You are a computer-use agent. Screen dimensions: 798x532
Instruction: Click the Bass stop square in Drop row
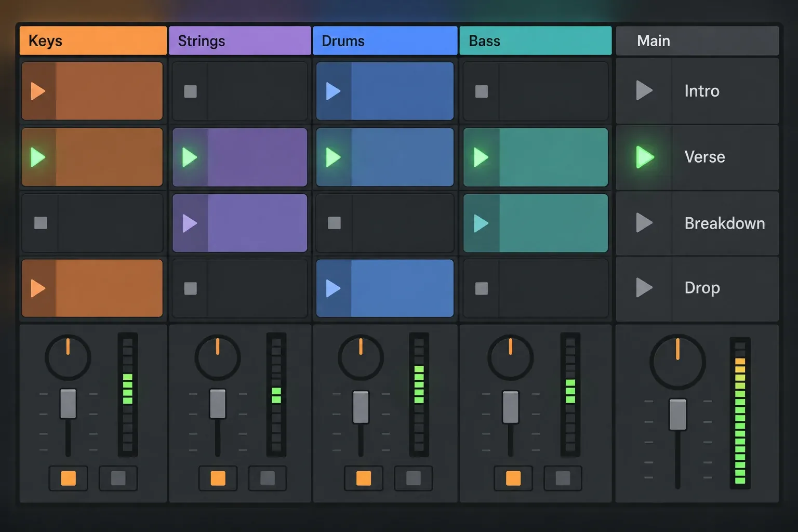pyautogui.click(x=482, y=288)
